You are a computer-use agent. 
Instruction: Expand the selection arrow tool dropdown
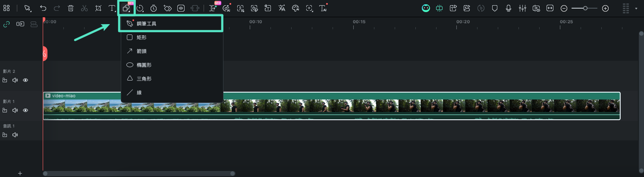pyautogui.click(x=28, y=8)
